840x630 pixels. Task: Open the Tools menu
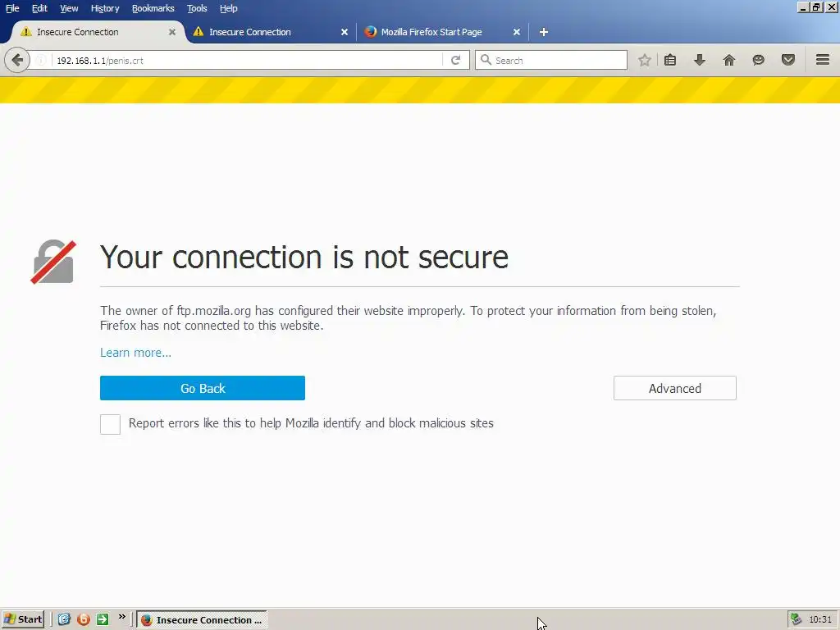pyautogui.click(x=197, y=8)
